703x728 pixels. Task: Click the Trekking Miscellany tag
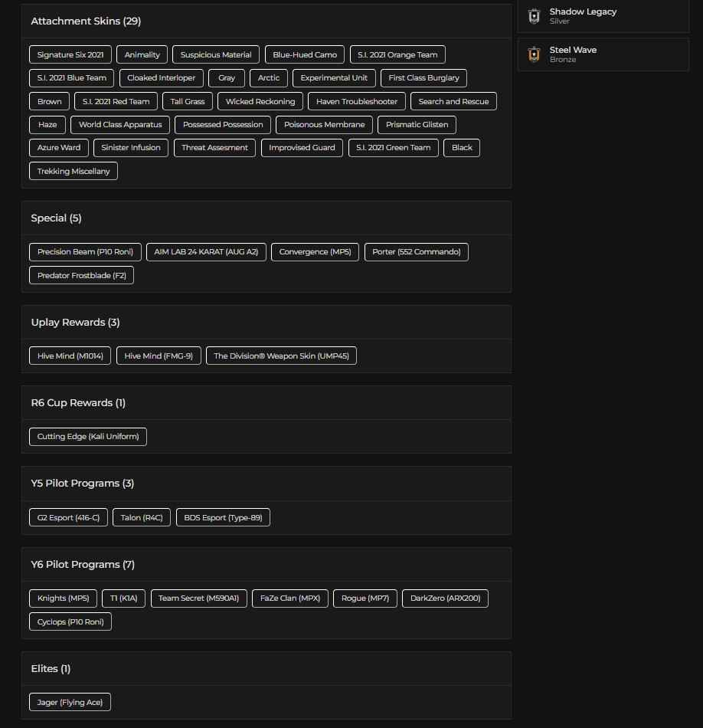74,172
